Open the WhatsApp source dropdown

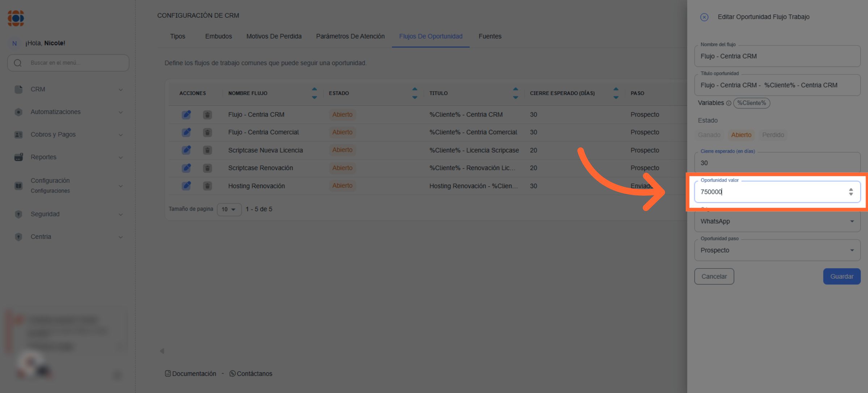[777, 221]
